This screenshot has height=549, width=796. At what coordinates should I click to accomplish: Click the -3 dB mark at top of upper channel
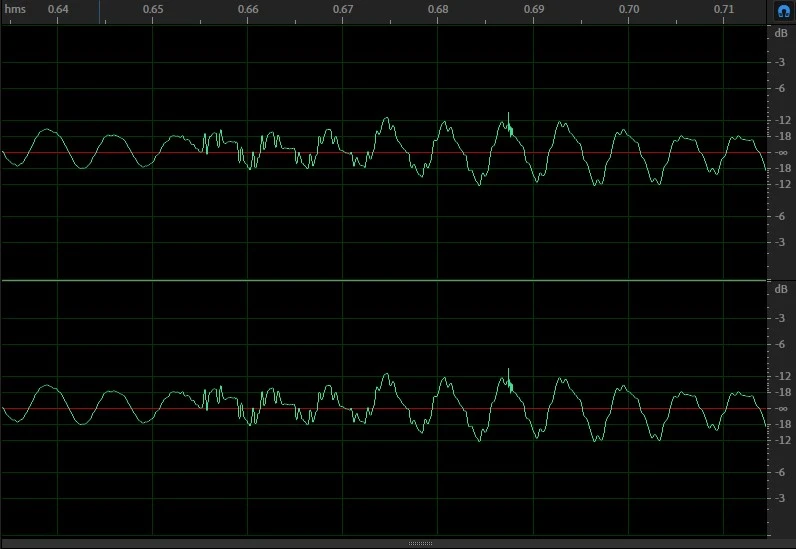coord(780,62)
